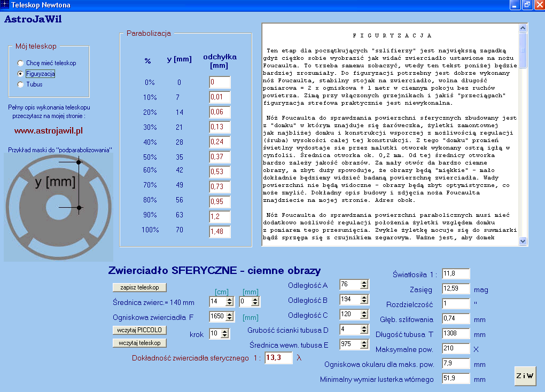Increase Średnica wewn. tubusa E value
Viewport: 545px width, 392px height.
coord(364,342)
